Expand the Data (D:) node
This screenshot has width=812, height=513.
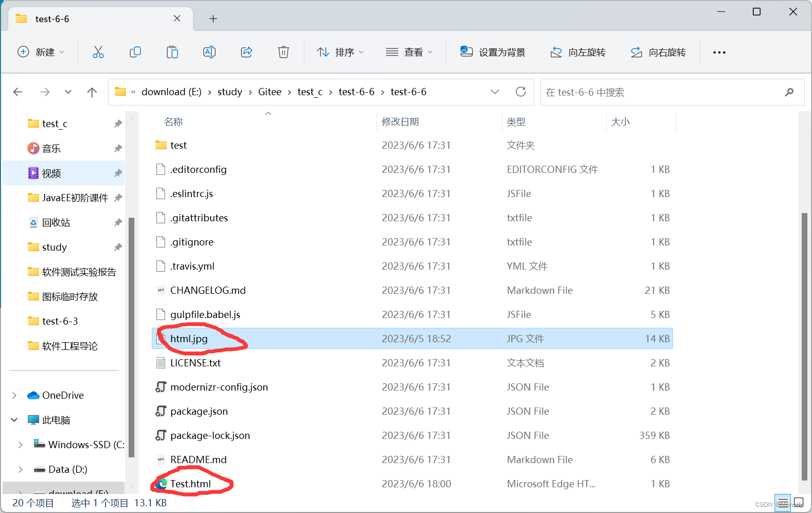(x=21, y=469)
